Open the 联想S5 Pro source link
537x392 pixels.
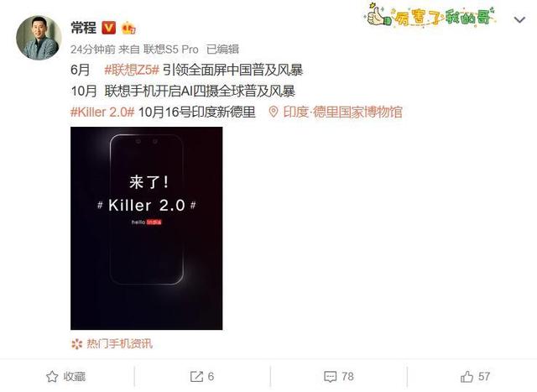[x=171, y=50]
